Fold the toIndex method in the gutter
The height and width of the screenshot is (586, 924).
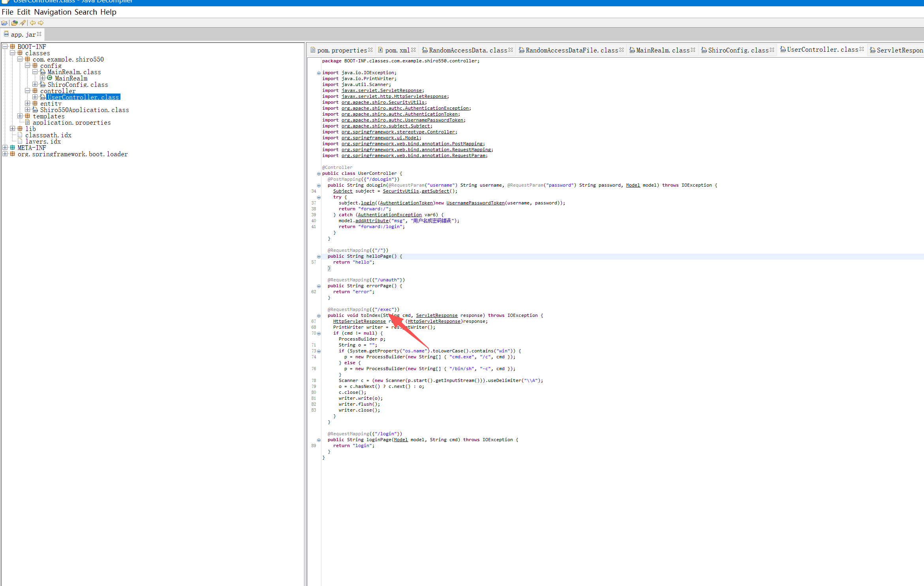pyautogui.click(x=319, y=316)
